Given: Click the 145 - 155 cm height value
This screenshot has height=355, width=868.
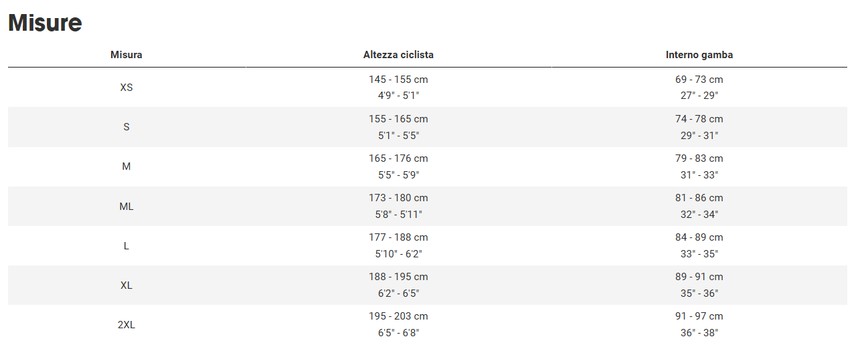Looking at the screenshot, I should coord(398,80).
